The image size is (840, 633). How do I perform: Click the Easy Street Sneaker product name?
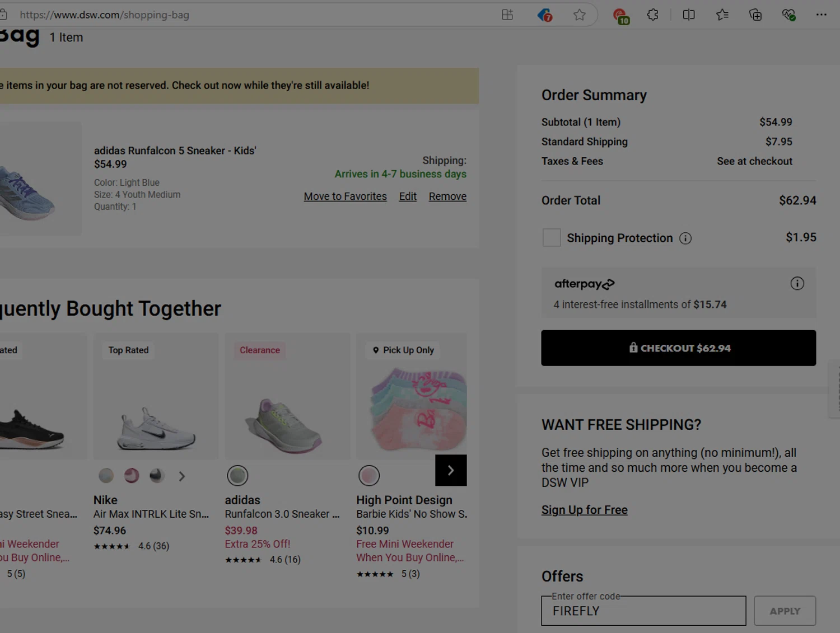(39, 514)
